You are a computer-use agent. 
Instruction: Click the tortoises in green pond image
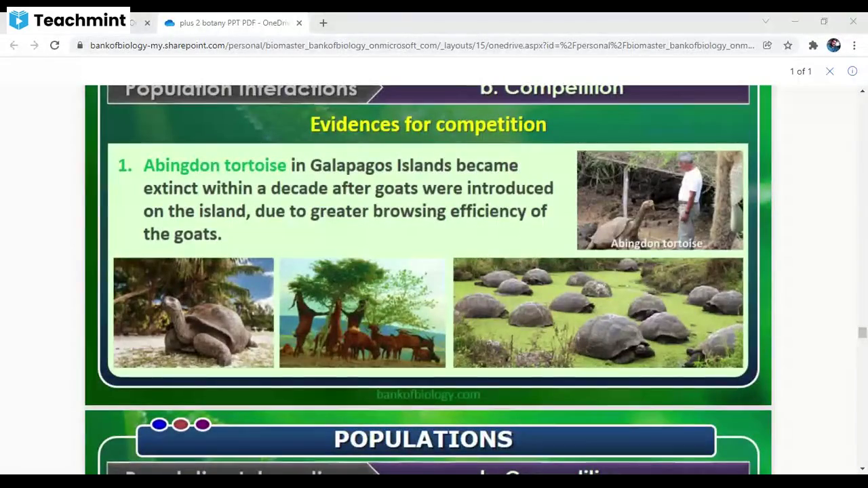pos(598,312)
